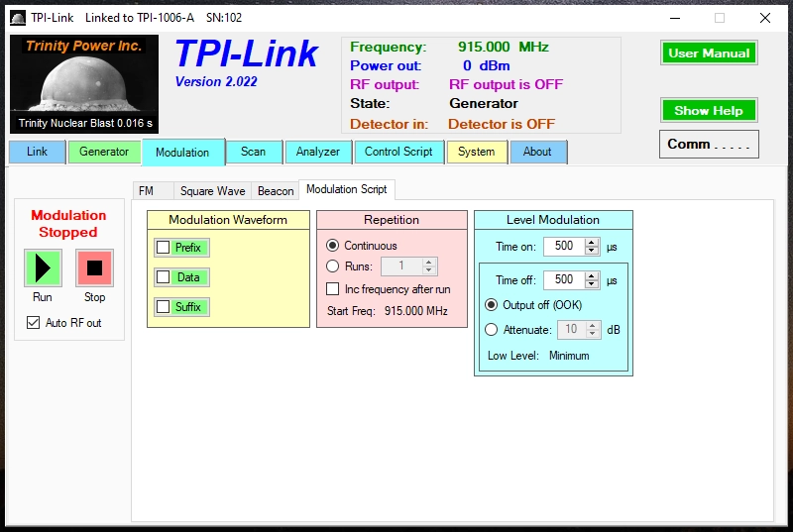Screen dimensions: 793x532
Task: Enable the Prefix waveform checkbox
Action: coord(163,248)
